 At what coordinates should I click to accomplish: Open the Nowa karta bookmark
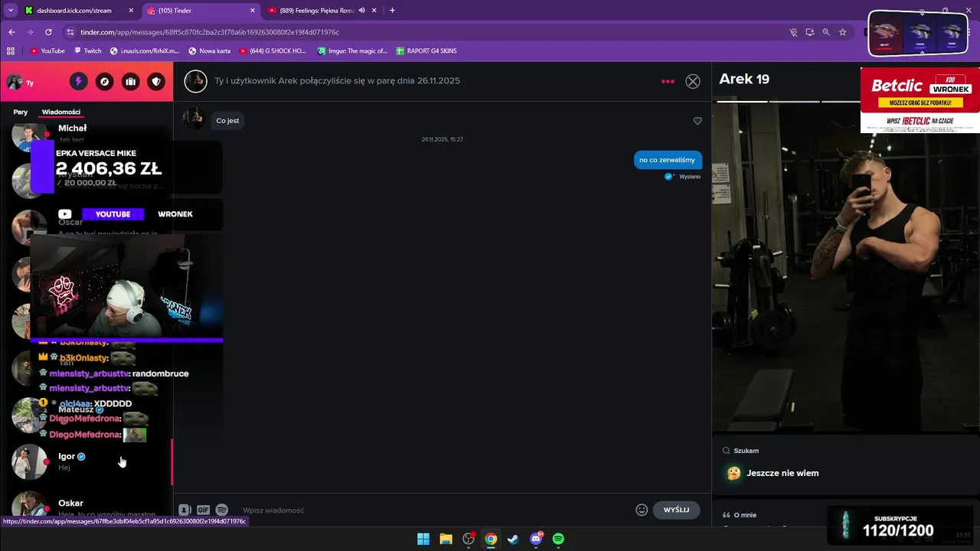pyautogui.click(x=209, y=51)
